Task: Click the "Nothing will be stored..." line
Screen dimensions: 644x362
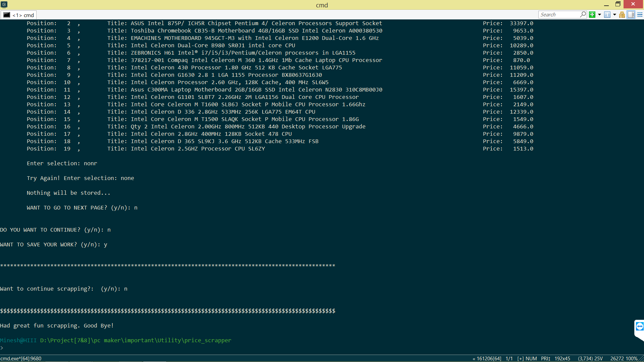Action: pyautogui.click(x=68, y=193)
